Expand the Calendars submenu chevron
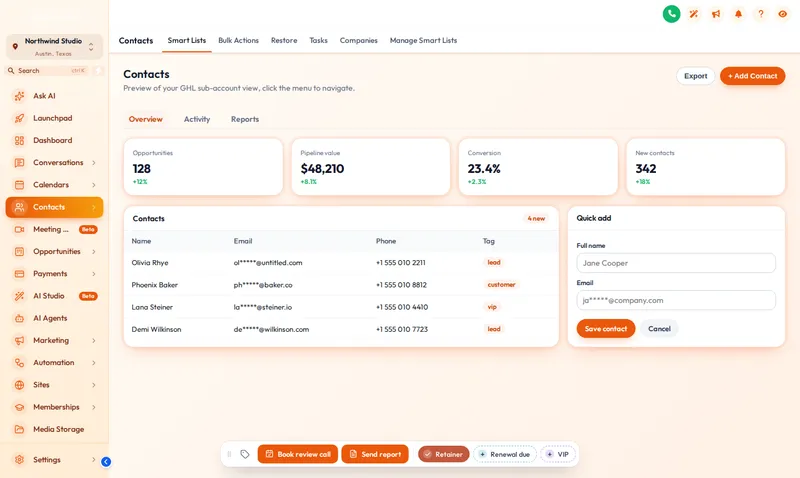Screen dimensions: 800x478 click(94, 185)
